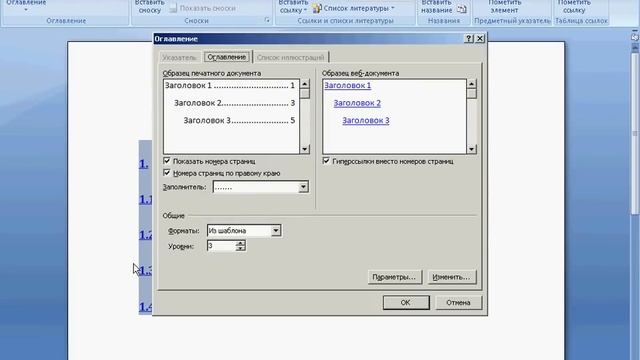Click Пометить элемент ribbon button

click(504, 7)
